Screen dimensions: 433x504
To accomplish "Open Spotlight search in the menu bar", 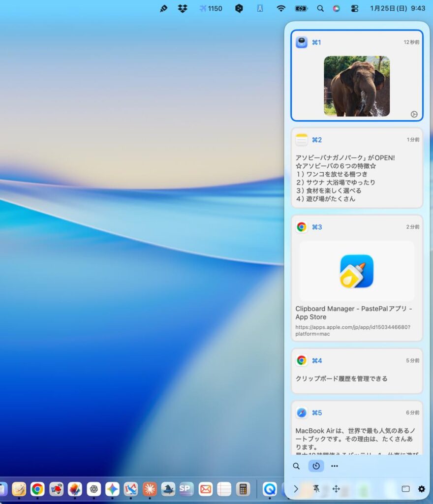I will coord(320,8).
